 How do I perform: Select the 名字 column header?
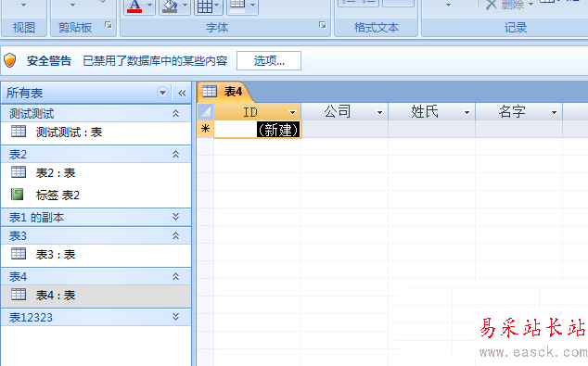coord(518,111)
